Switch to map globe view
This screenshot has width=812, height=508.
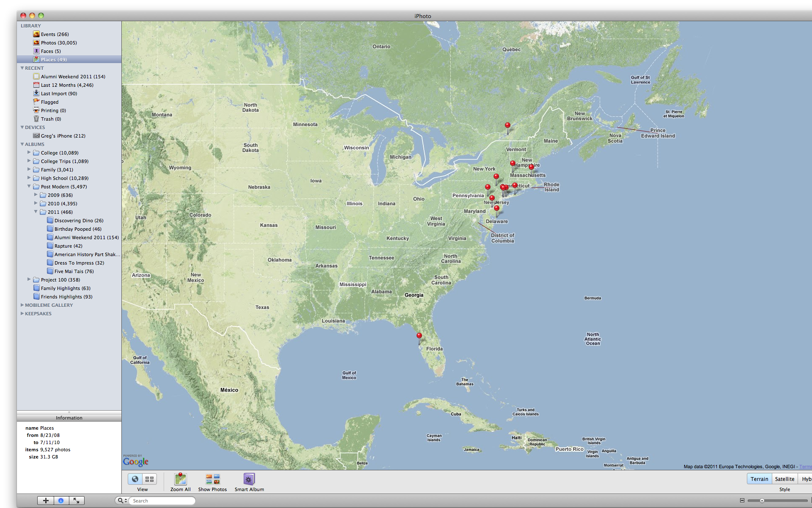[x=135, y=479]
